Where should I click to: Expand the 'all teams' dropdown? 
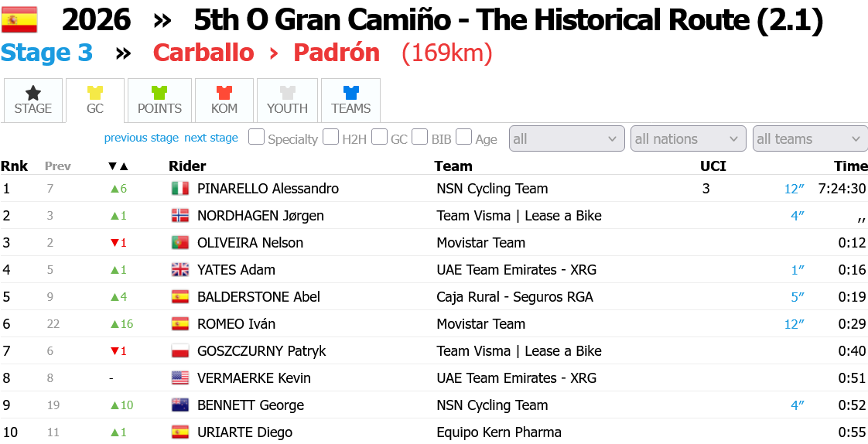pos(809,139)
